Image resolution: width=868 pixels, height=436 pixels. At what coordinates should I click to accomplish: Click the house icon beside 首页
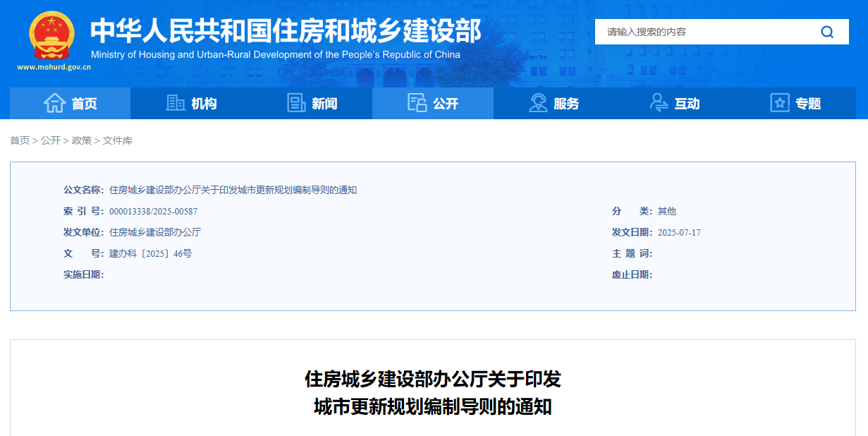tap(54, 103)
